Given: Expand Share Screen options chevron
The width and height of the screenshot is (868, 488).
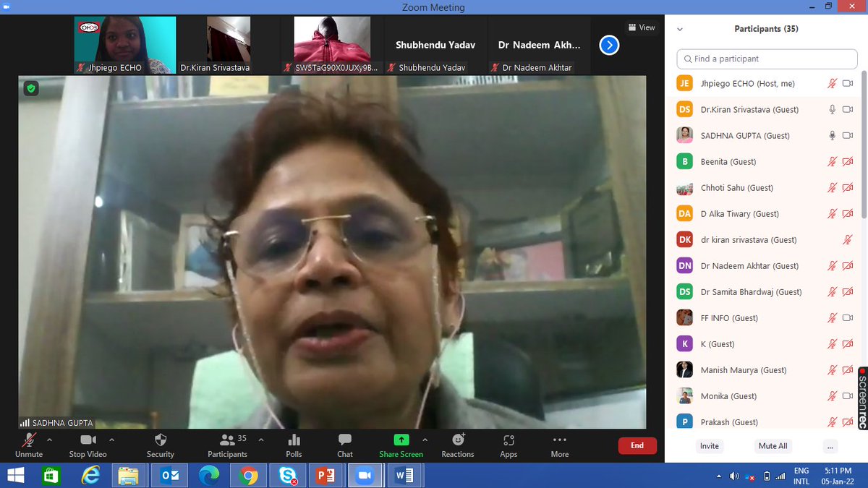Looking at the screenshot, I should [425, 440].
